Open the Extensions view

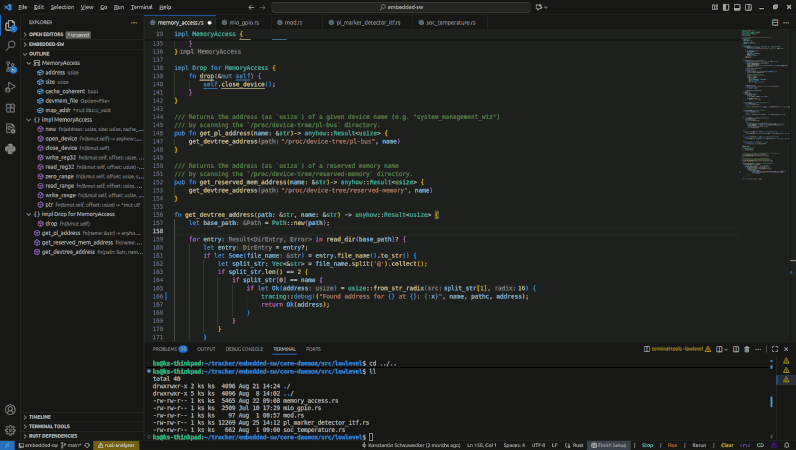[x=10, y=108]
